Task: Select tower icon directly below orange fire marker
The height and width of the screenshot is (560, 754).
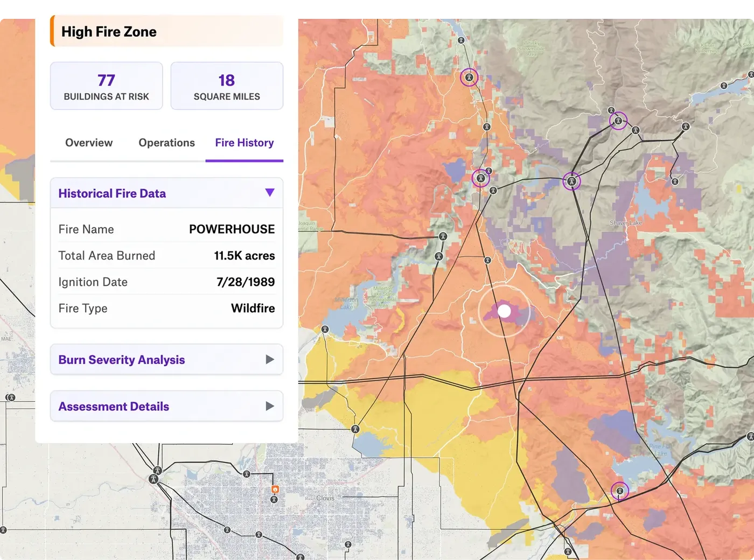Action: pyautogui.click(x=274, y=500)
